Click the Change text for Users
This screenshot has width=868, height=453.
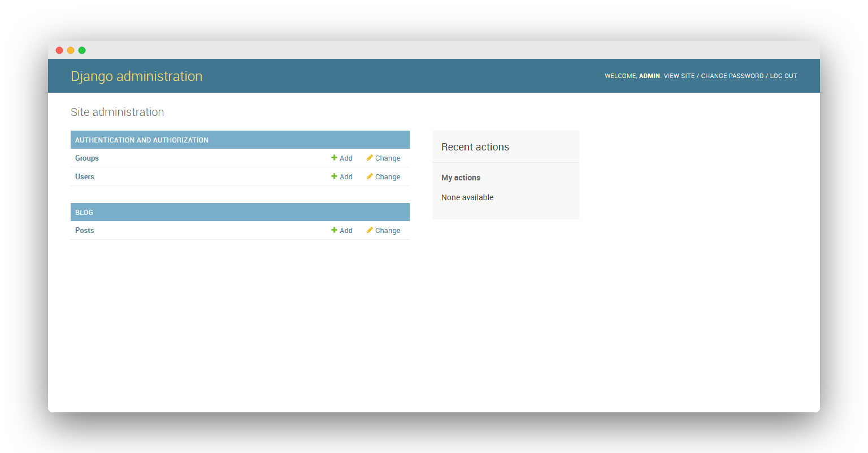tap(388, 177)
